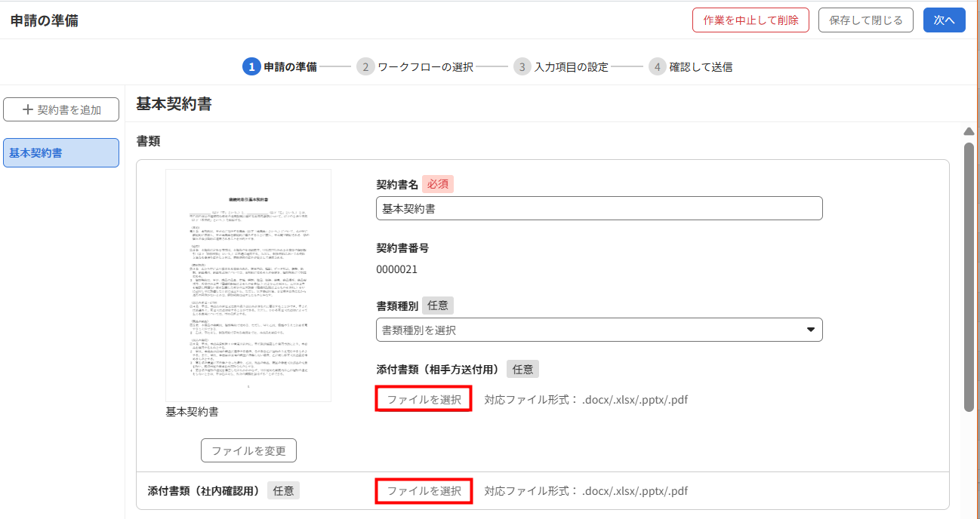Open the 書類種別を選択 dropdown
The image size is (980, 519).
click(x=599, y=330)
